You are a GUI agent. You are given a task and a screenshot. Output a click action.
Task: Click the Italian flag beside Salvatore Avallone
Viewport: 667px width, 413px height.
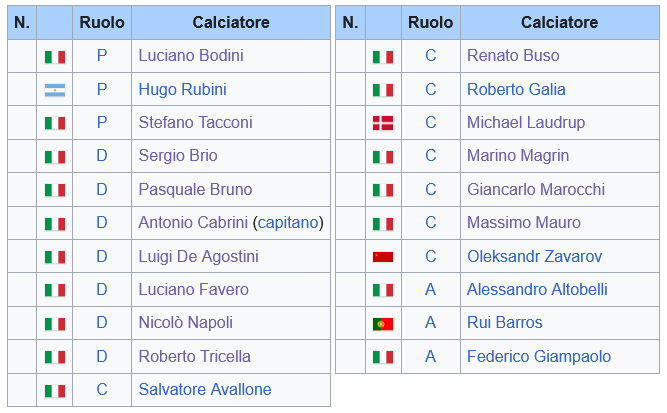point(54,391)
